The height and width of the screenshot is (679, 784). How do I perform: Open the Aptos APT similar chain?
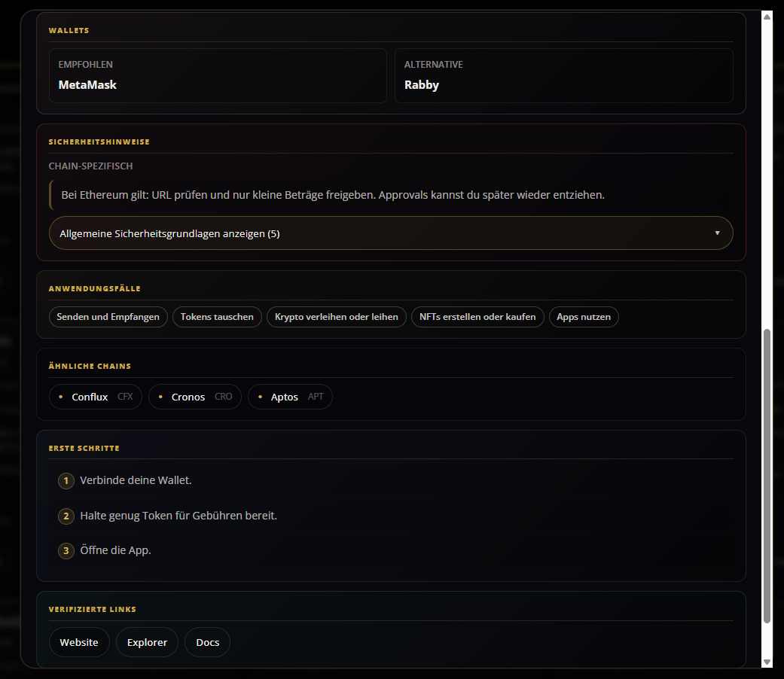[290, 397]
